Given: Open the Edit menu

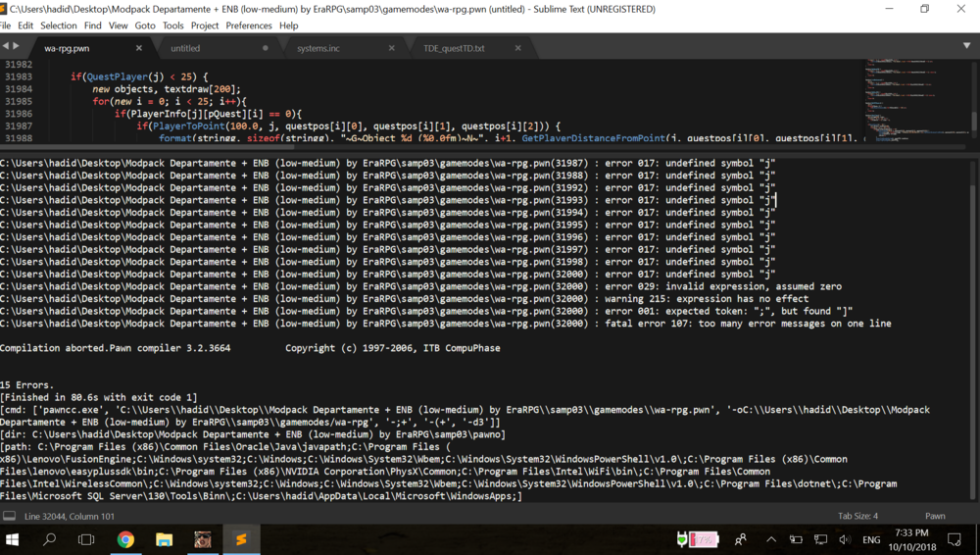Looking at the screenshot, I should pyautogui.click(x=25, y=25).
